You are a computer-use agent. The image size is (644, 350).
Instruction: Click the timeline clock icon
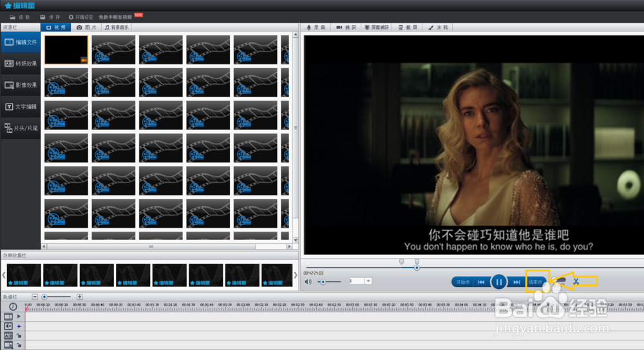pos(13,306)
